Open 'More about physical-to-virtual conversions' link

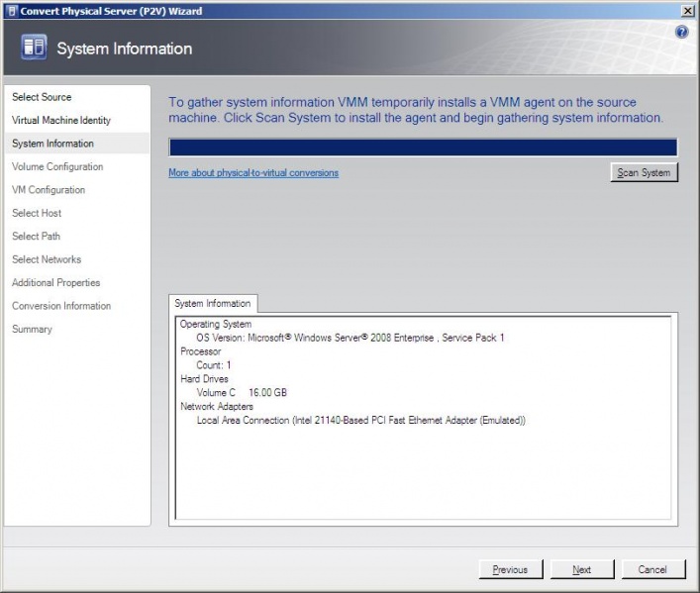click(253, 172)
